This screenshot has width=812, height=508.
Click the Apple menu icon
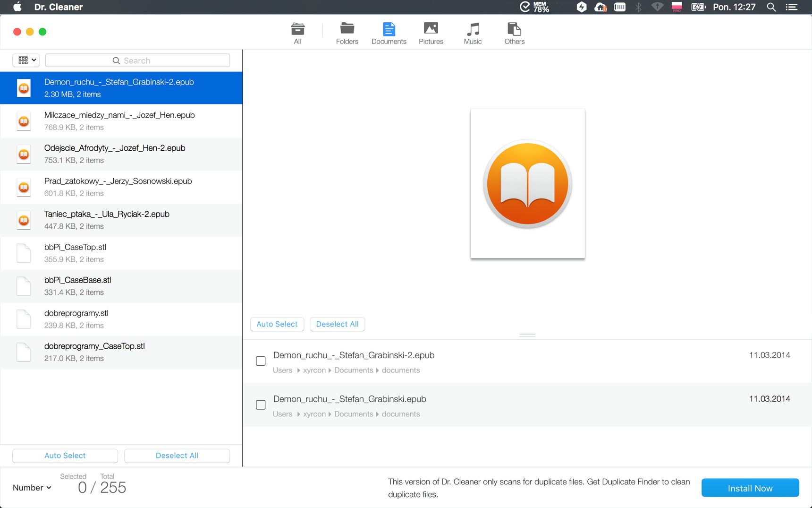17,7
